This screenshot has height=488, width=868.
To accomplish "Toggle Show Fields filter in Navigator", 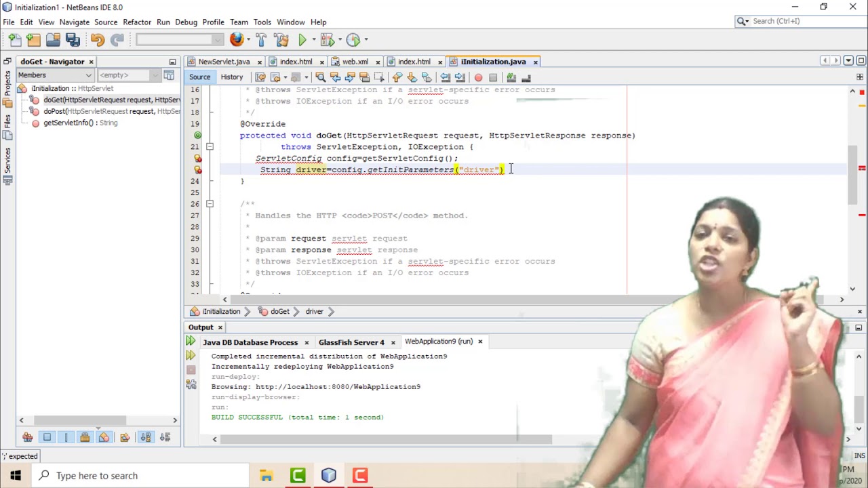I will pos(47,437).
